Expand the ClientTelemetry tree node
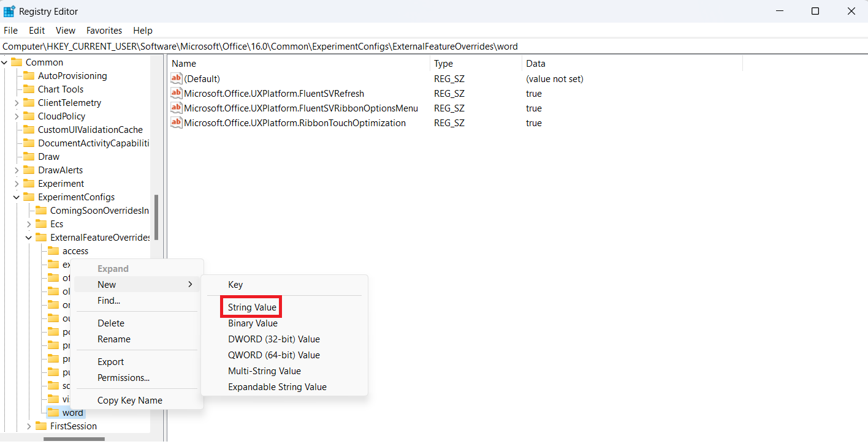 [x=17, y=103]
